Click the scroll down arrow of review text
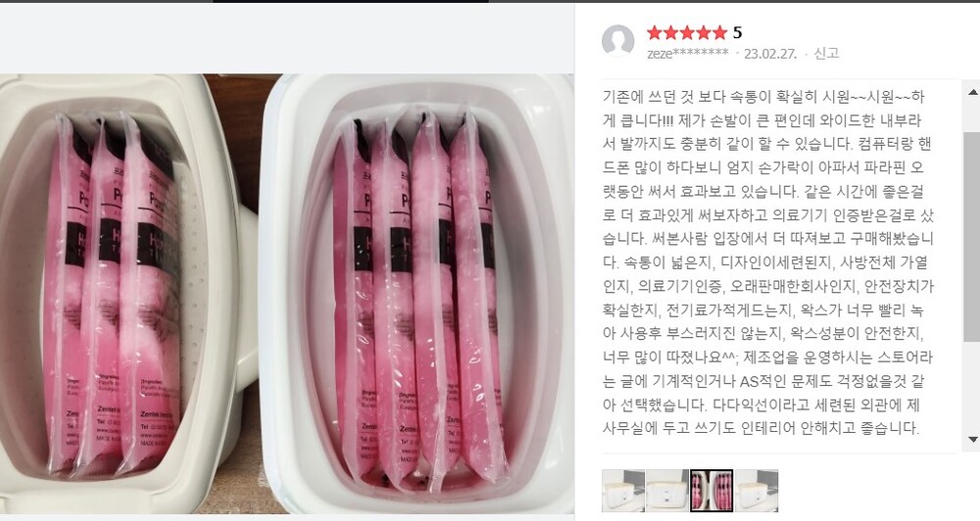 (972, 440)
